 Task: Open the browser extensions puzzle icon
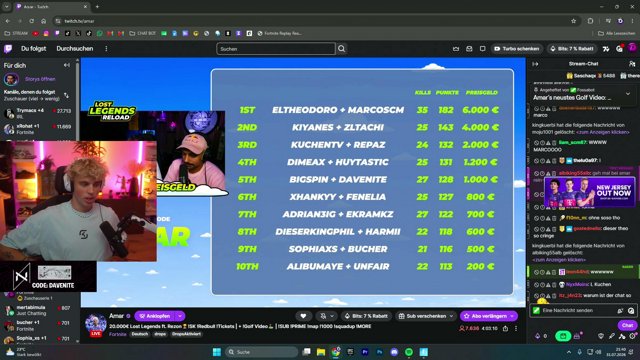[x=590, y=21]
